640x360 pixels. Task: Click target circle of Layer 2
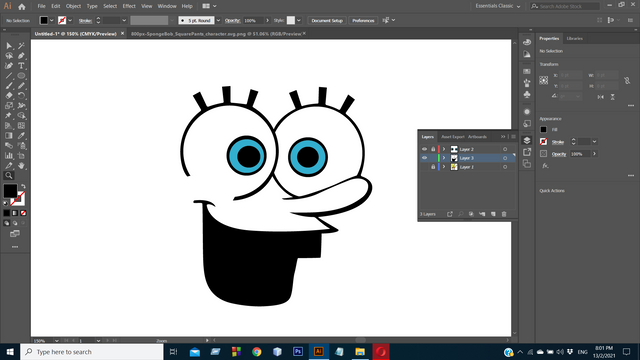[505, 149]
